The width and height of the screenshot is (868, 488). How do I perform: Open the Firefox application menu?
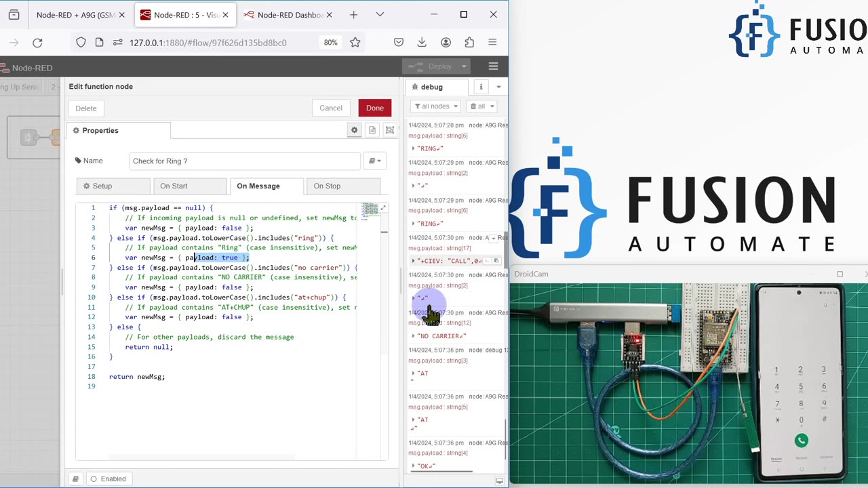point(492,43)
